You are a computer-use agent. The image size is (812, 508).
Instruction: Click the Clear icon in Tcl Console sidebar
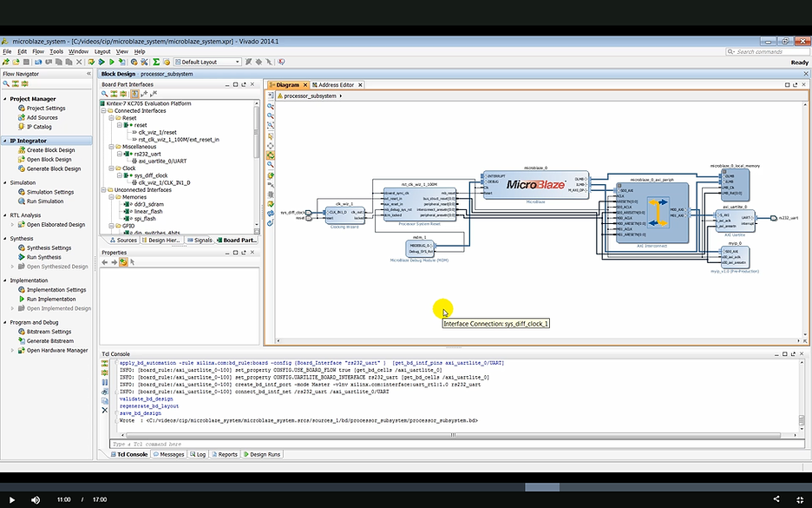pos(105,409)
